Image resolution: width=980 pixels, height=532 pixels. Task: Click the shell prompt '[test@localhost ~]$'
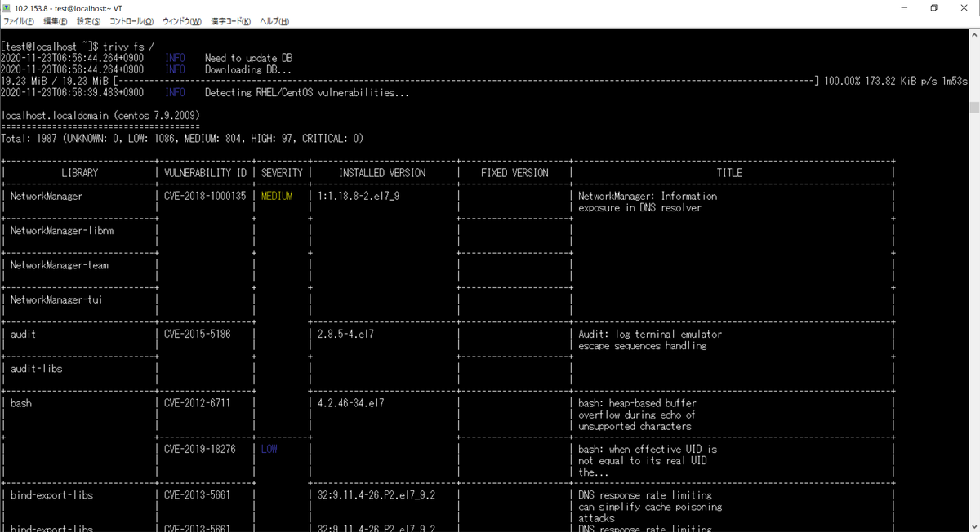click(x=51, y=47)
